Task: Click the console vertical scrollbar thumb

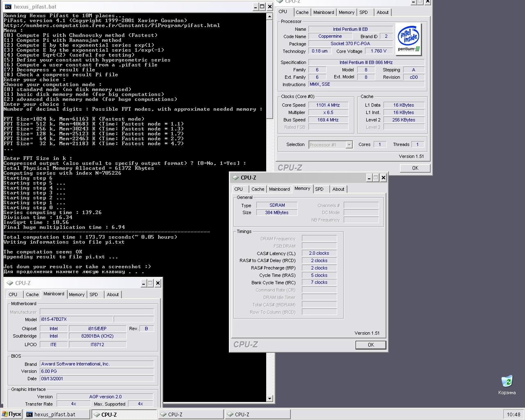Action: [269, 69]
